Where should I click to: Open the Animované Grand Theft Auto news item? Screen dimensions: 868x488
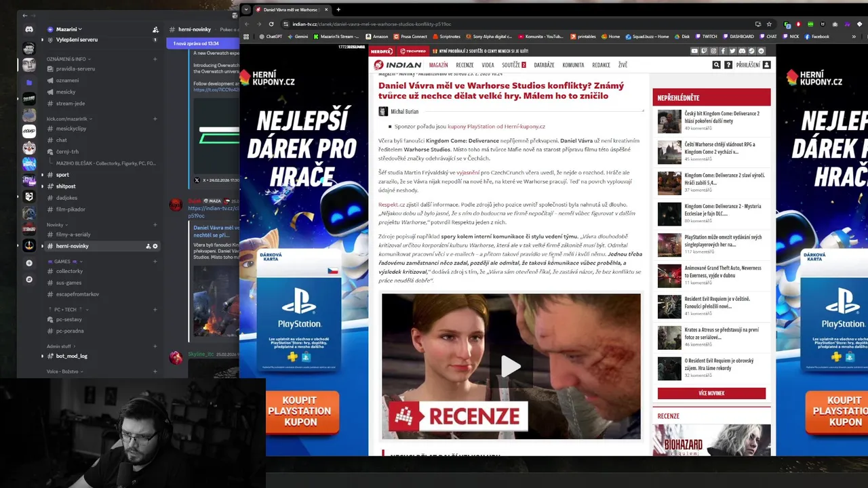[x=722, y=271]
